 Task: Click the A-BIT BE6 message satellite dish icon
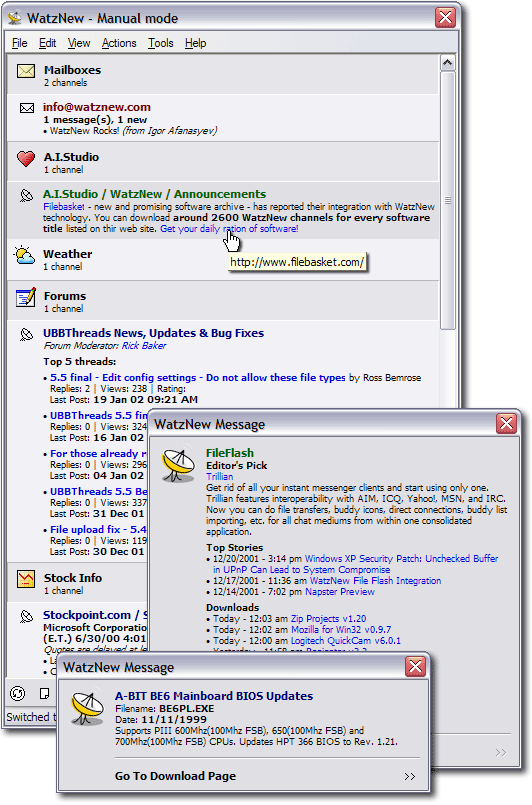pos(87,707)
